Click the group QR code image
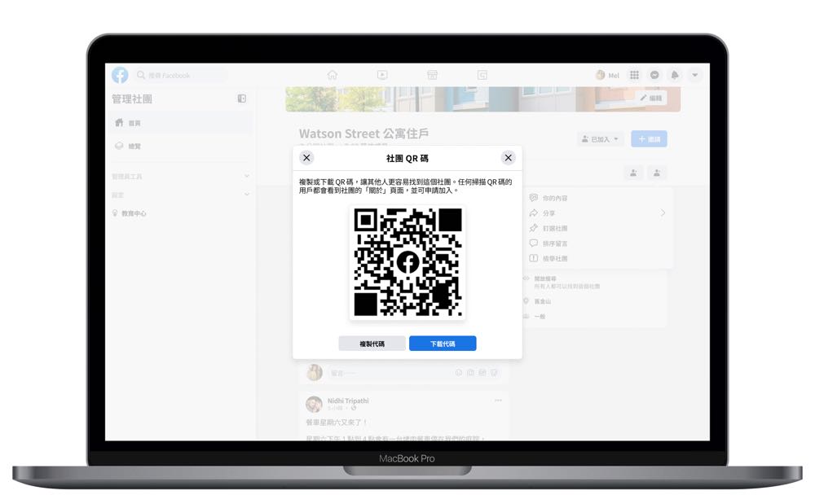The image size is (815, 504). click(408, 262)
